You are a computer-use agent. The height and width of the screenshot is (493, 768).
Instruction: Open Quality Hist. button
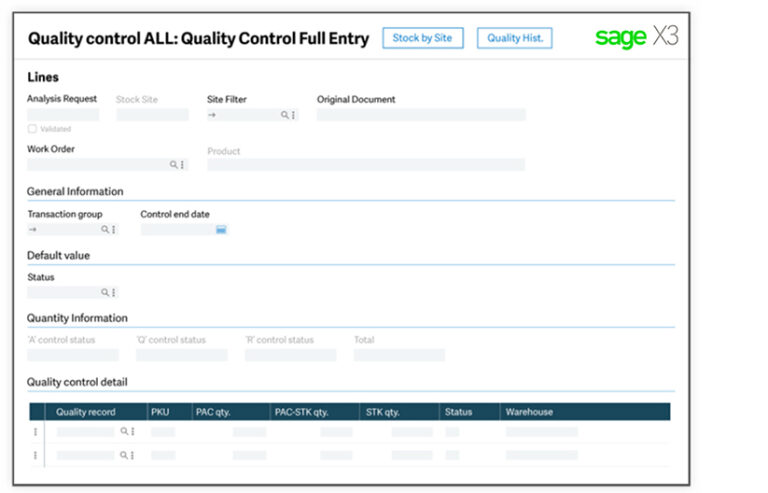[x=514, y=38]
